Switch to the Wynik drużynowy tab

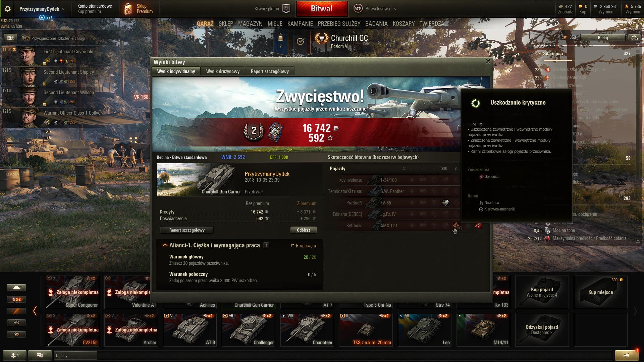223,71
